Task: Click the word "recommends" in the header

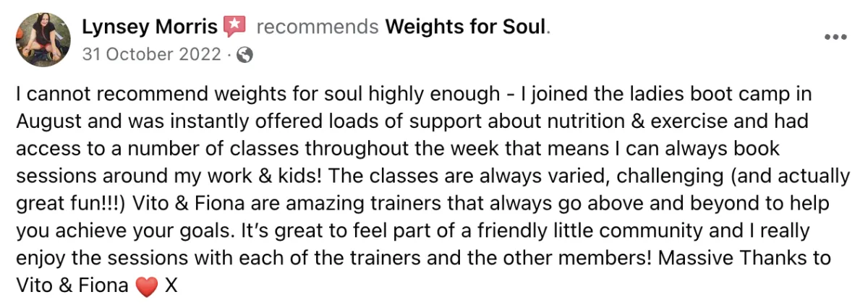Action: point(318,27)
